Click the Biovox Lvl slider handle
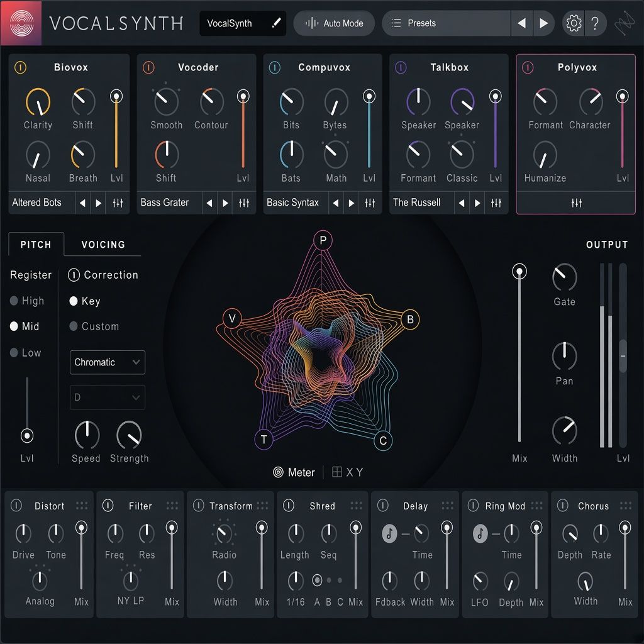644x644 pixels. [116, 96]
